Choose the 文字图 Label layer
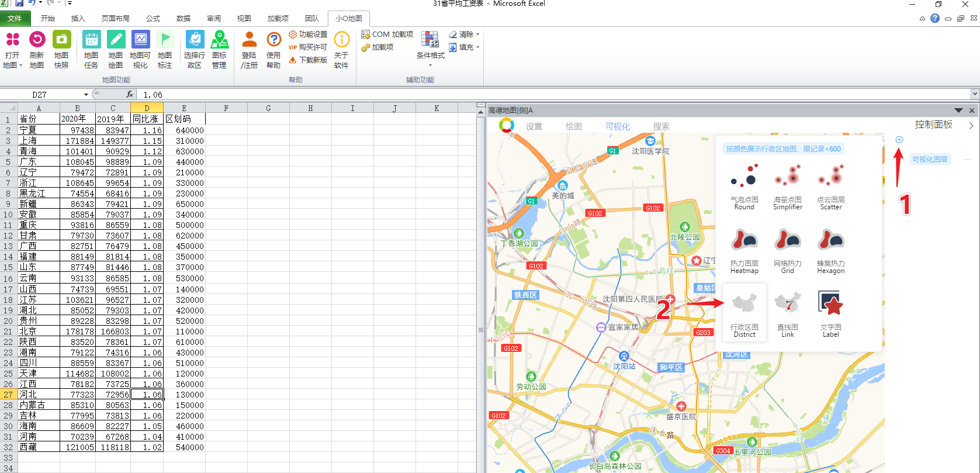Image resolution: width=980 pixels, height=473 pixels. pos(831,315)
